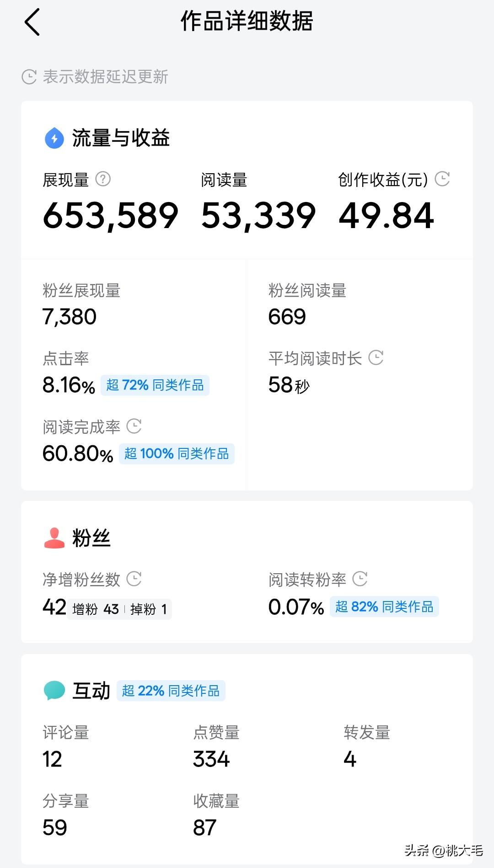Screen dimensions: 494x868
Task: Tap the 增粉 43 label
Action: click(95, 609)
